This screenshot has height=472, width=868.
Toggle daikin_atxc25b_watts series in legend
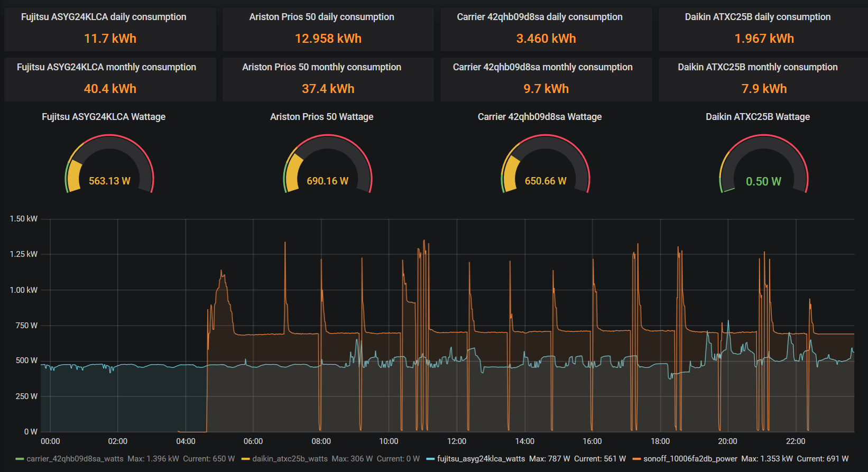(x=290, y=459)
